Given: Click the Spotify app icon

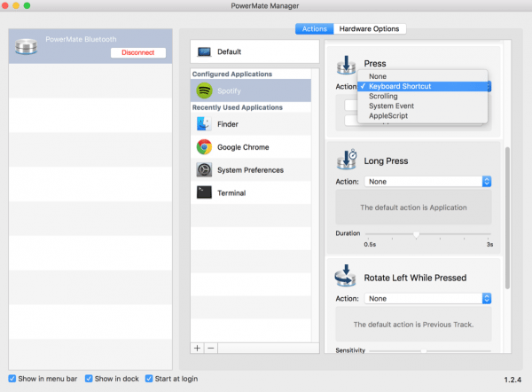Looking at the screenshot, I should coord(204,90).
